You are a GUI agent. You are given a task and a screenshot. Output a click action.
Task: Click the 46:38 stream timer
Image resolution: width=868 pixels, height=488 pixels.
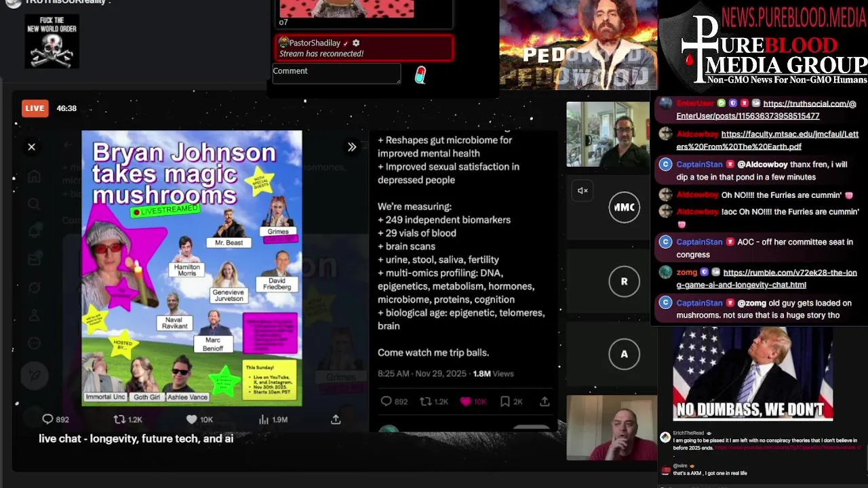click(66, 108)
